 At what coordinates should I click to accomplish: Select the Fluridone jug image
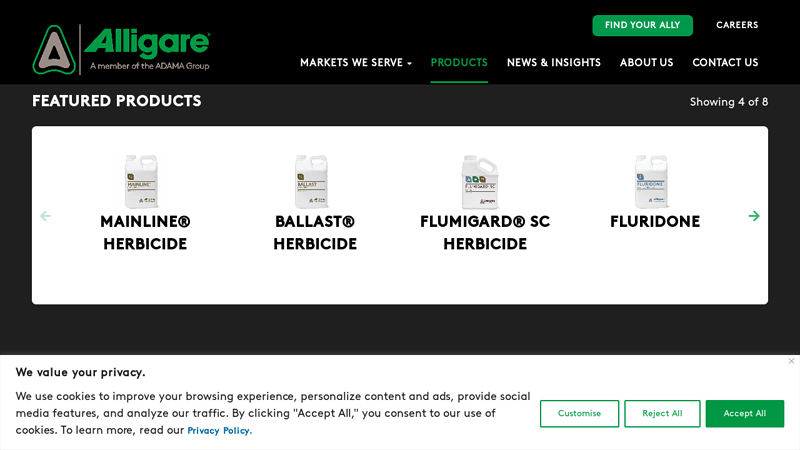tap(652, 182)
